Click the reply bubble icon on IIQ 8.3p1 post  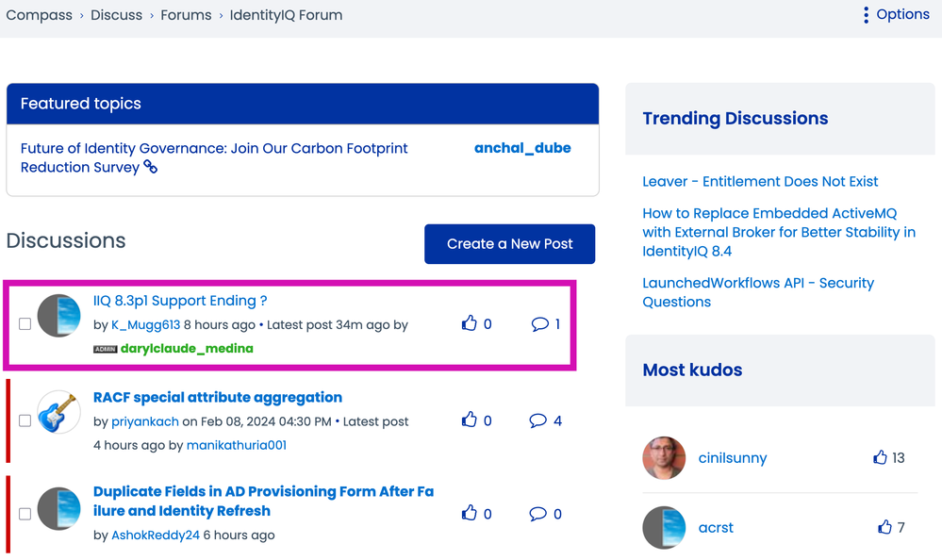point(540,324)
